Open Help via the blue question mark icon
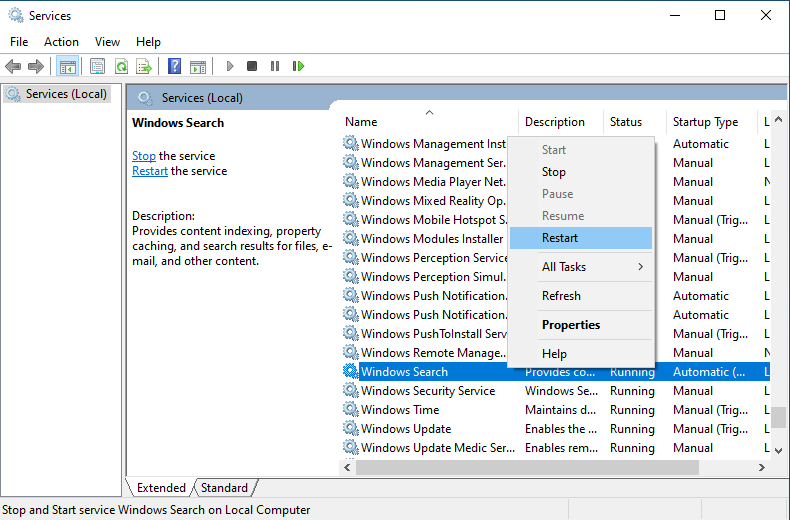 pyautogui.click(x=174, y=66)
